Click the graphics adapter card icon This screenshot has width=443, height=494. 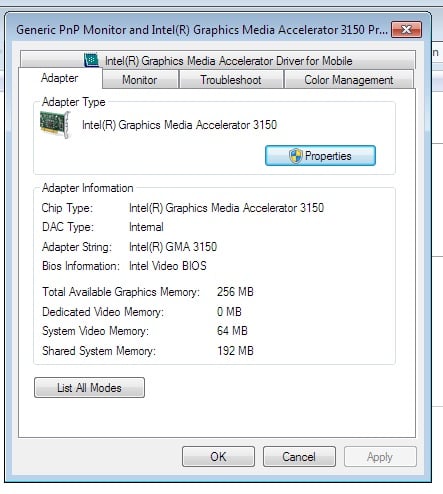pyautogui.click(x=55, y=124)
